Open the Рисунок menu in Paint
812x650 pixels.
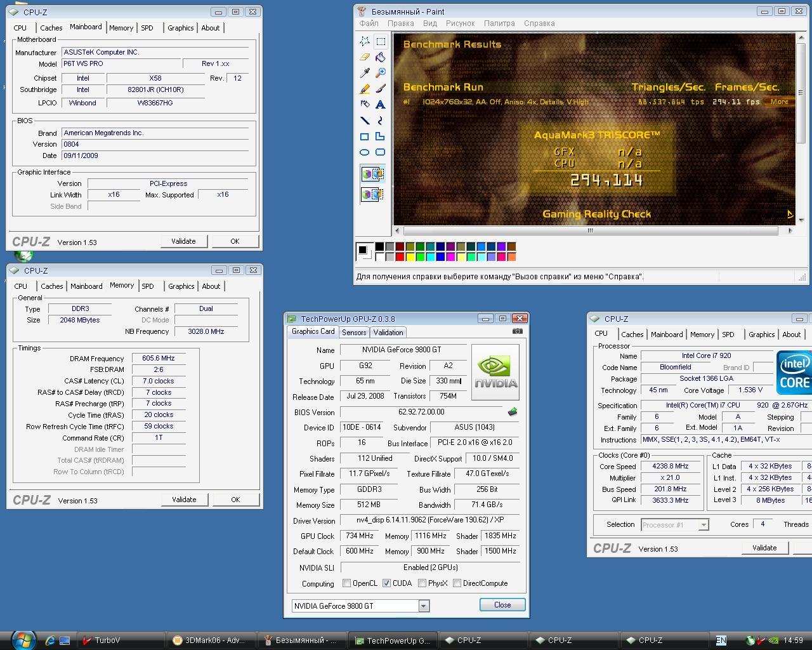[x=461, y=23]
